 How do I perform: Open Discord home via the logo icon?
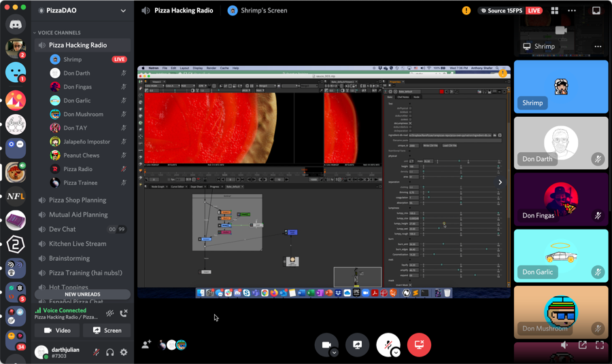click(x=16, y=24)
